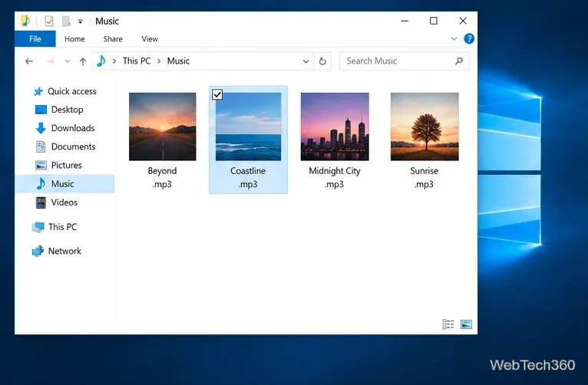Click the Downloads arrow icon in sidebar
The height and width of the screenshot is (385, 588).
[41, 128]
